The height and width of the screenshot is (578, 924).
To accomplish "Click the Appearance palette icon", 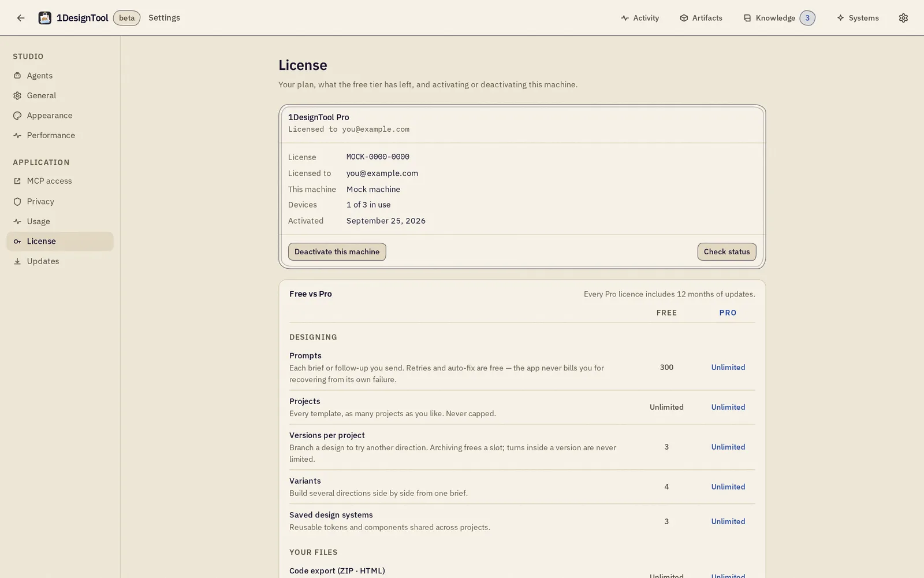I will (17, 116).
